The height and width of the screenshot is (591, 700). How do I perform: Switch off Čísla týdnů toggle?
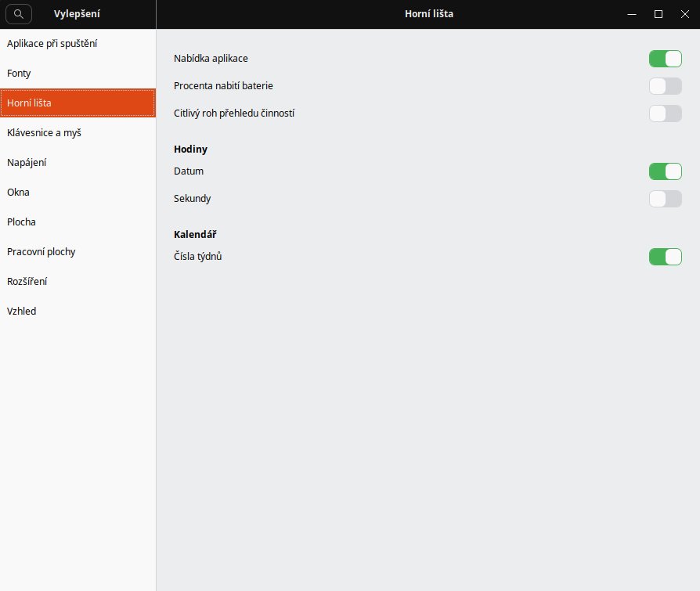click(x=666, y=257)
